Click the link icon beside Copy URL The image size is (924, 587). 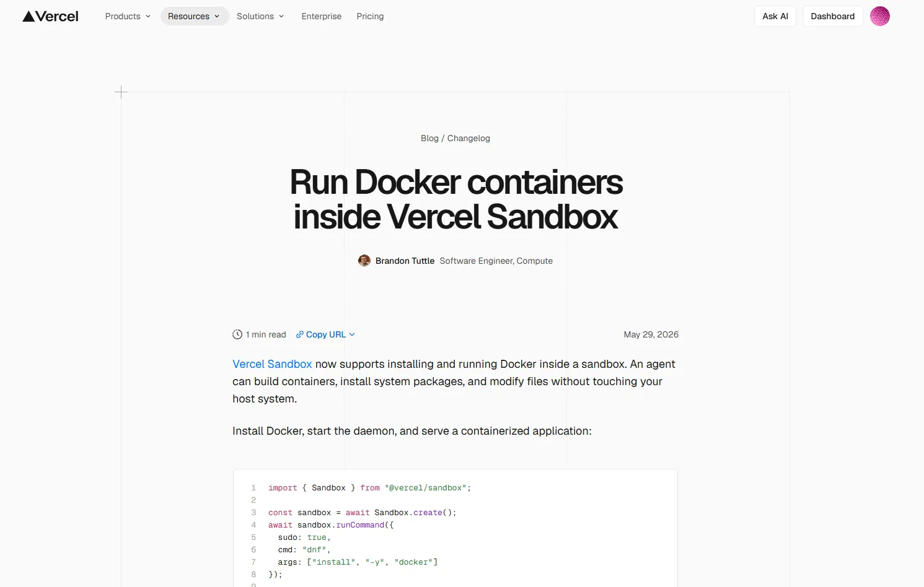coord(300,334)
